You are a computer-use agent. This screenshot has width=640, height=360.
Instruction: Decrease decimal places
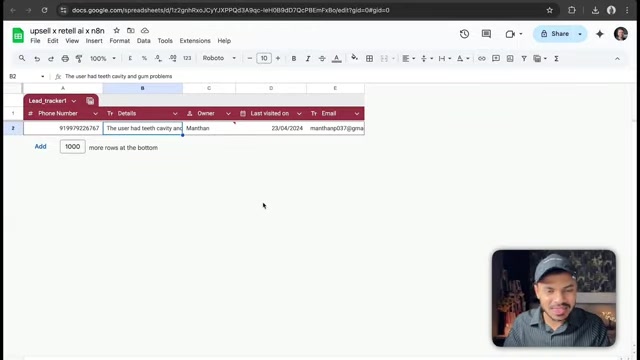click(x=158, y=58)
